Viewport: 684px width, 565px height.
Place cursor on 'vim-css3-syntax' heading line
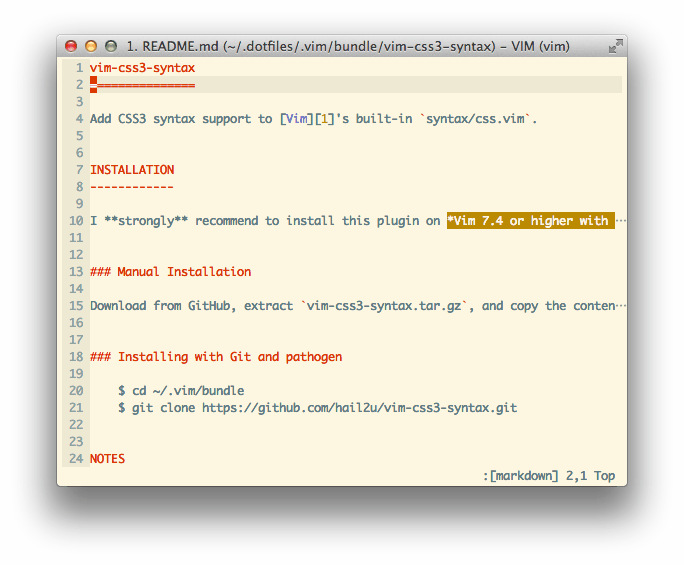pyautogui.click(x=142, y=68)
